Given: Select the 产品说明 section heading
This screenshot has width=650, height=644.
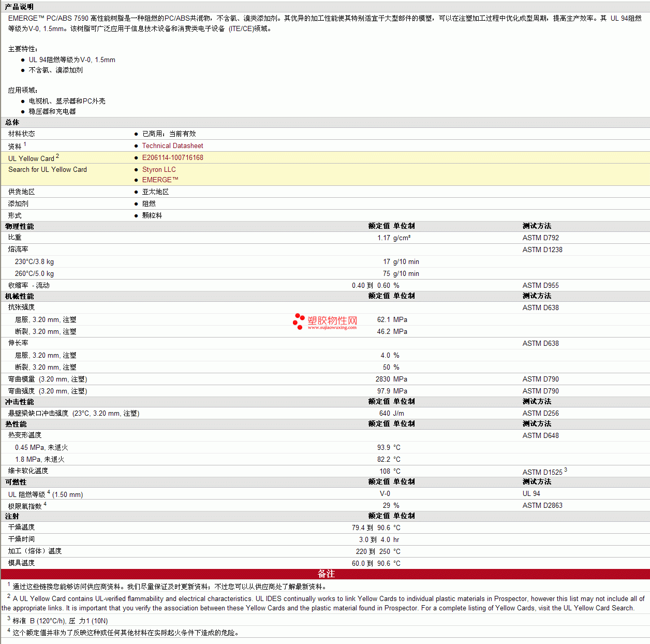Looking at the screenshot, I should click(x=19, y=7).
